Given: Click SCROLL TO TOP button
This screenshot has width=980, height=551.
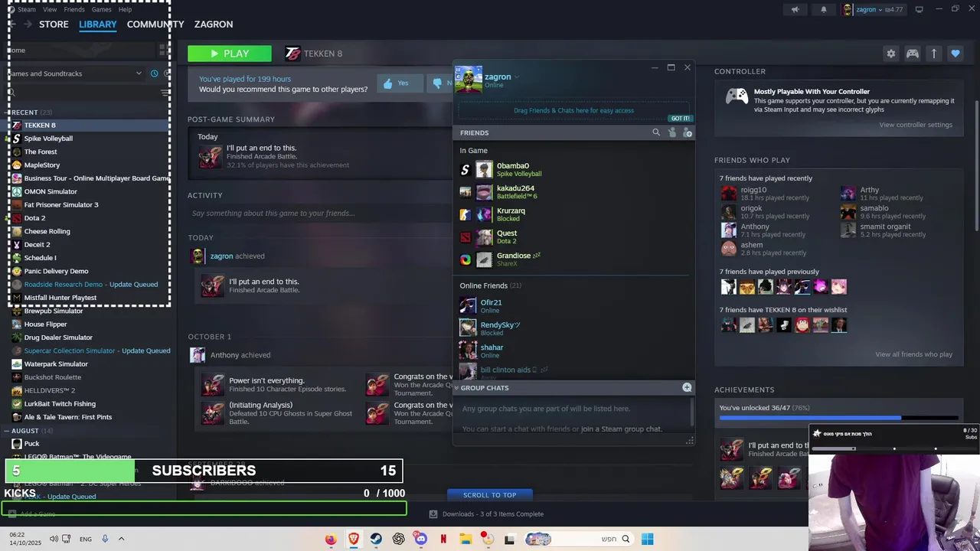Looking at the screenshot, I should point(490,495).
